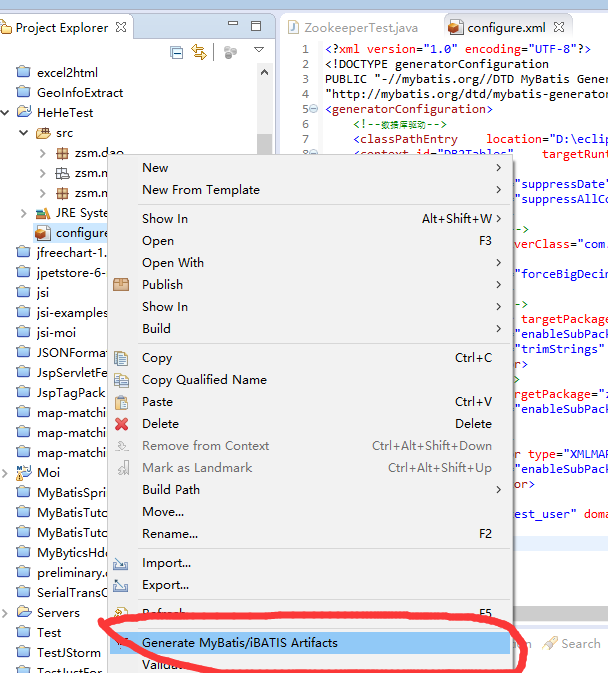The image size is (608, 673).
Task: Choose Import... from context menu
Action: 310,563
